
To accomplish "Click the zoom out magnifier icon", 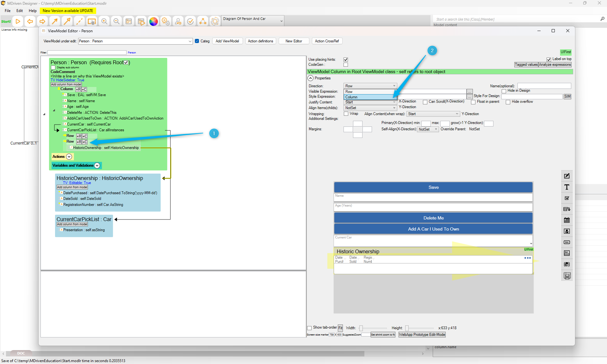I will 116,22.
